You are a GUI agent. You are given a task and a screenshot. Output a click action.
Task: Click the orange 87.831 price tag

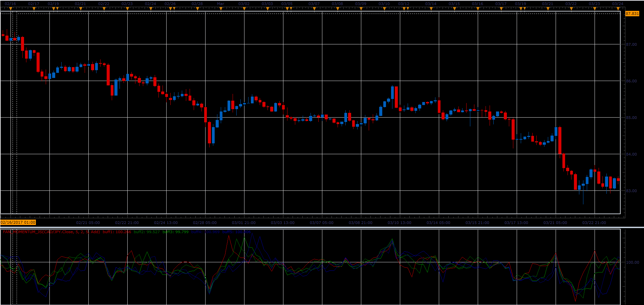[632, 14]
